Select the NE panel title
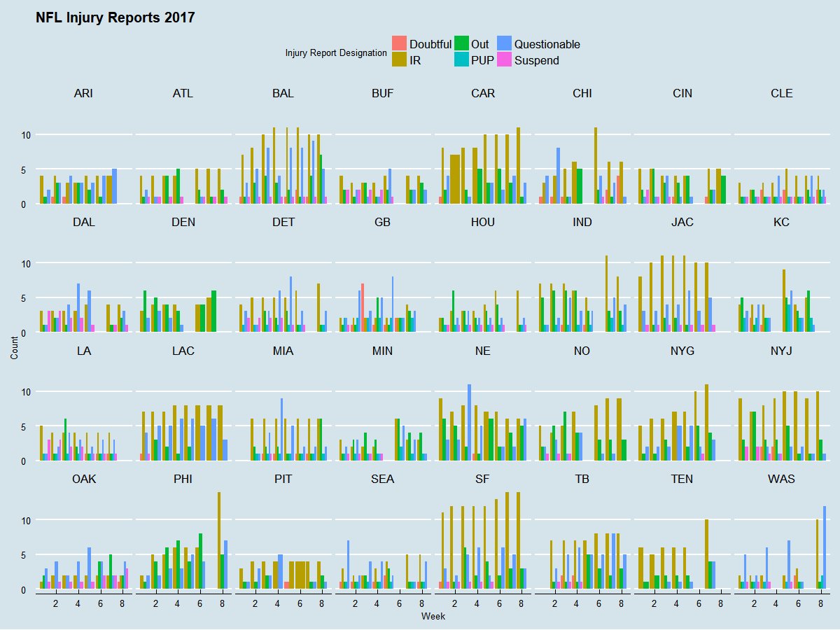 tap(483, 351)
